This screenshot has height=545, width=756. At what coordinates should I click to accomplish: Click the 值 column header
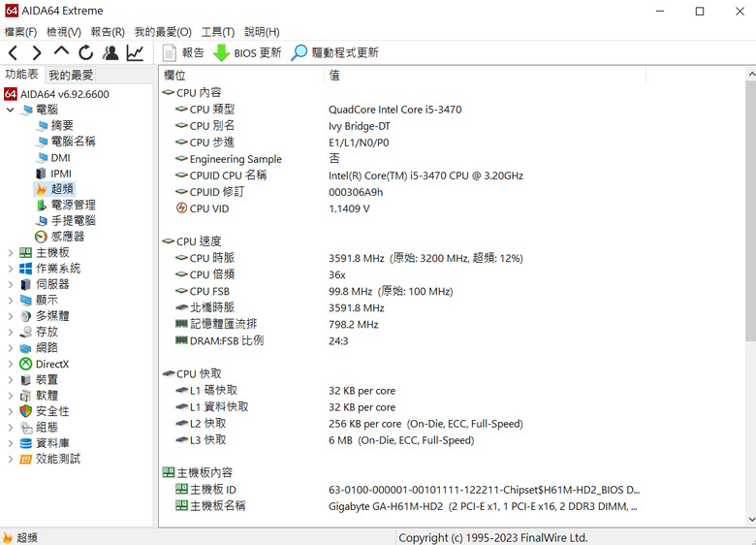pos(485,76)
